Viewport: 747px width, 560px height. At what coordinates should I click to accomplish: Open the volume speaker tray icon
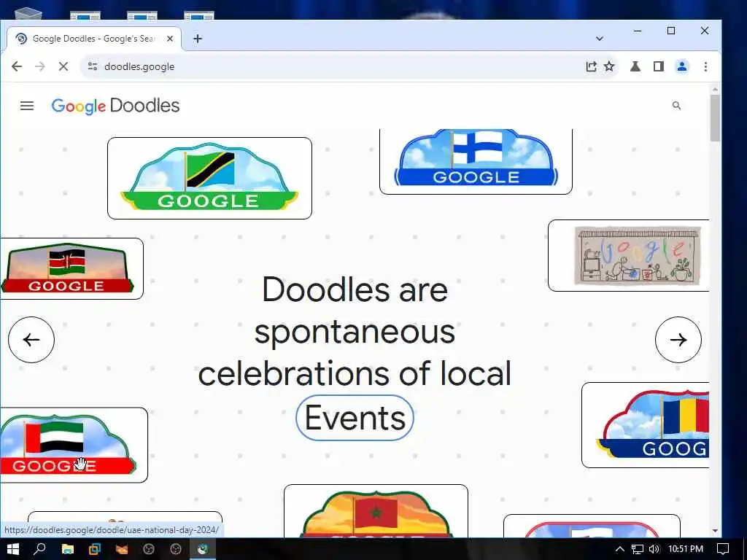coord(654,549)
